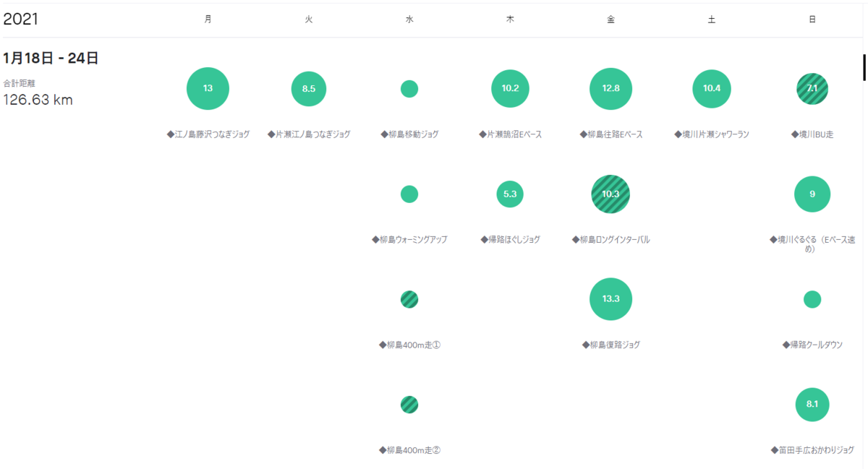Viewport: 868px width, 469px height.
Task: Open the 柳島往路Eペース activity link
Action: click(x=611, y=134)
